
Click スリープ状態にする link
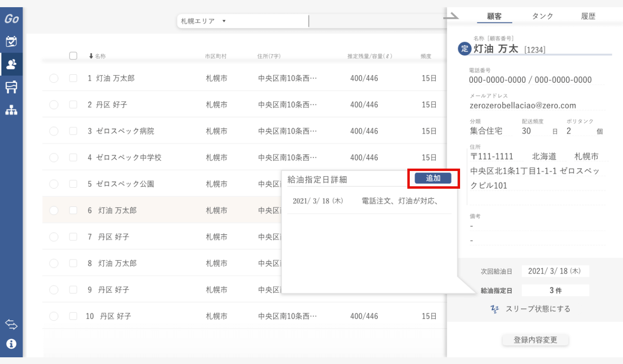point(538,309)
